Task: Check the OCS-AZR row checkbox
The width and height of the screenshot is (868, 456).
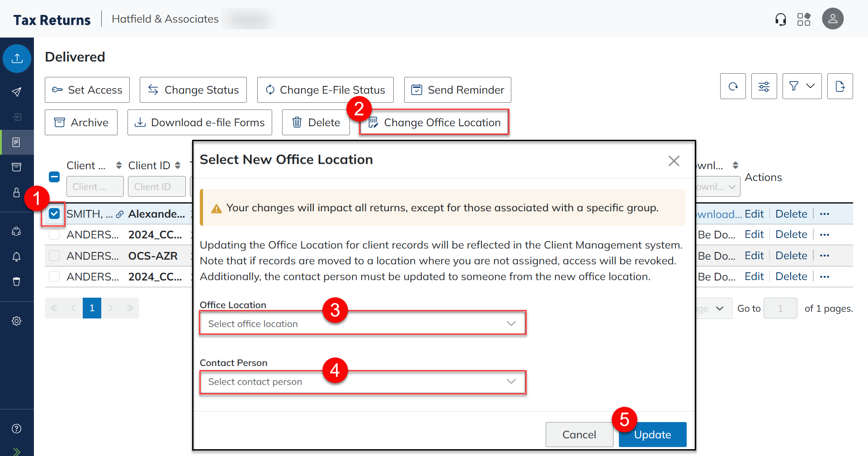Action: (54, 256)
